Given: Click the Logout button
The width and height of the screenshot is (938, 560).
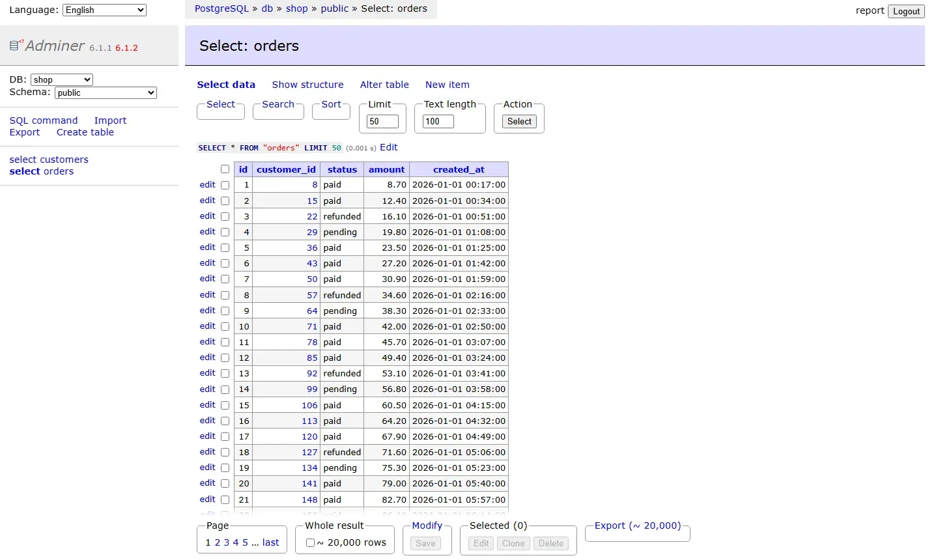Looking at the screenshot, I should [x=906, y=11].
